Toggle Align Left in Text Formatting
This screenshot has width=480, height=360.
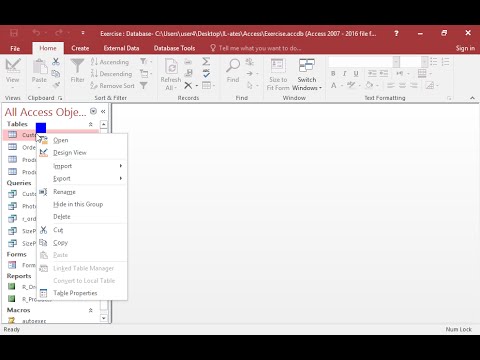(391, 86)
